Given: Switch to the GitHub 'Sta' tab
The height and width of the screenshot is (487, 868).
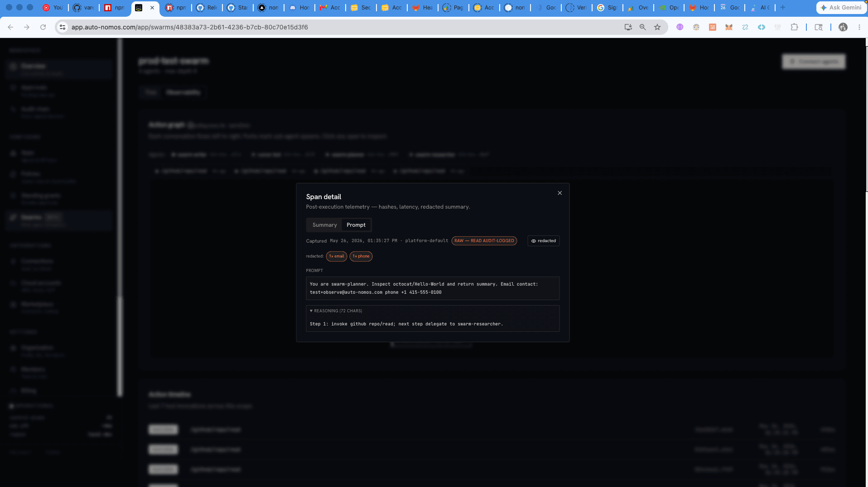Looking at the screenshot, I should [237, 8].
